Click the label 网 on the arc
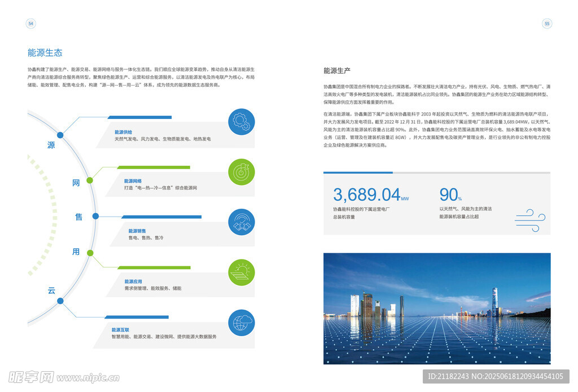578x392 pixels. pyautogui.click(x=76, y=183)
